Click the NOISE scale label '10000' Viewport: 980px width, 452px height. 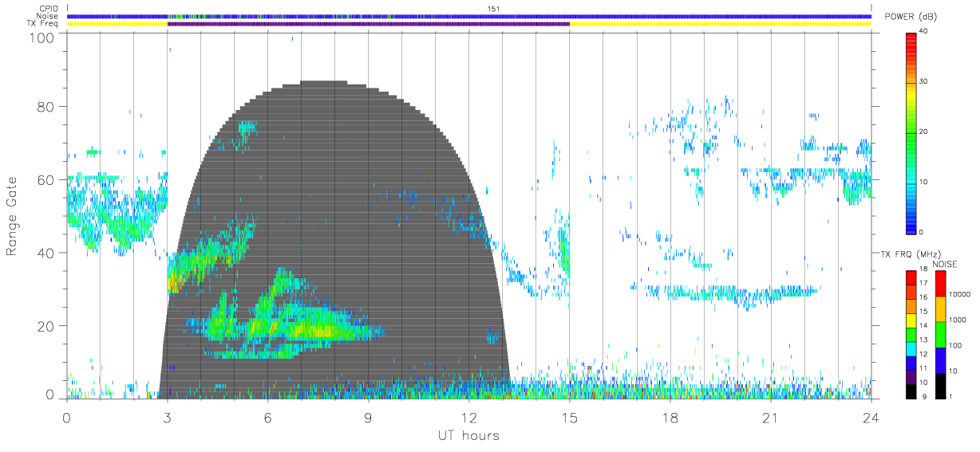(960, 294)
